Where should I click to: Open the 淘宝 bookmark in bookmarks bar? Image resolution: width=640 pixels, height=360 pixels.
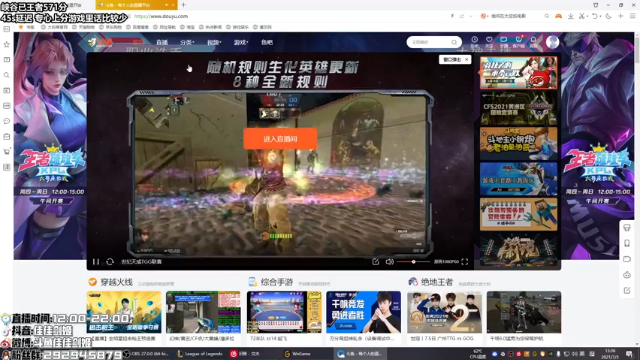188,27
